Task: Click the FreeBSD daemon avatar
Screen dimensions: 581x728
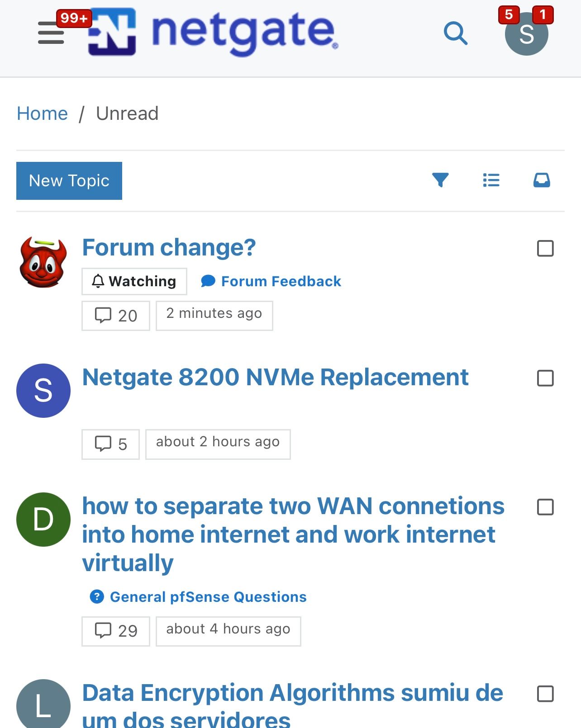Action: pyautogui.click(x=43, y=262)
